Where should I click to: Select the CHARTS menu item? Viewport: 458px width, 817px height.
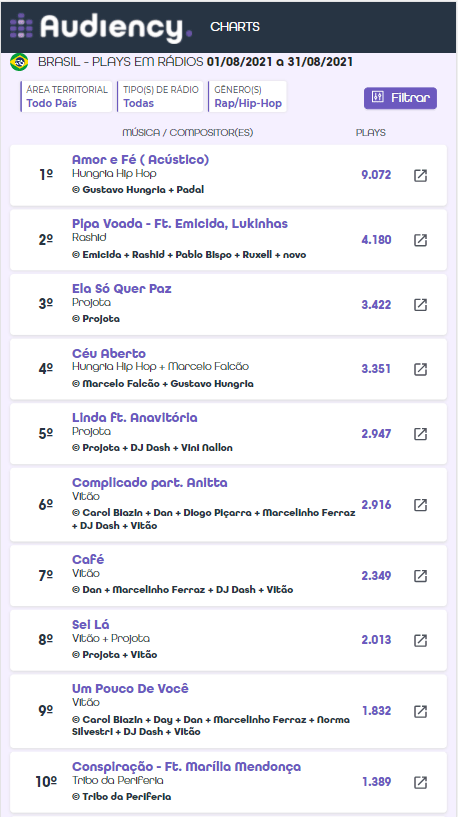(x=235, y=27)
